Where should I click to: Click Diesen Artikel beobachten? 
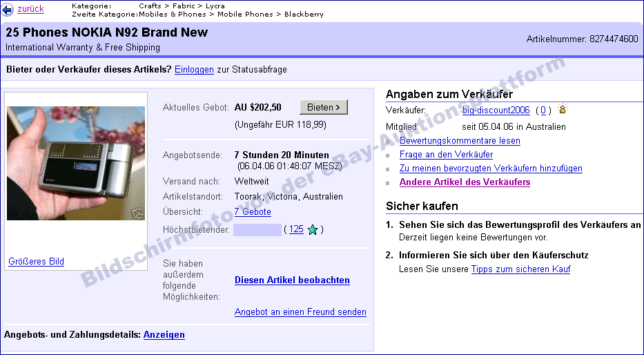(x=292, y=280)
